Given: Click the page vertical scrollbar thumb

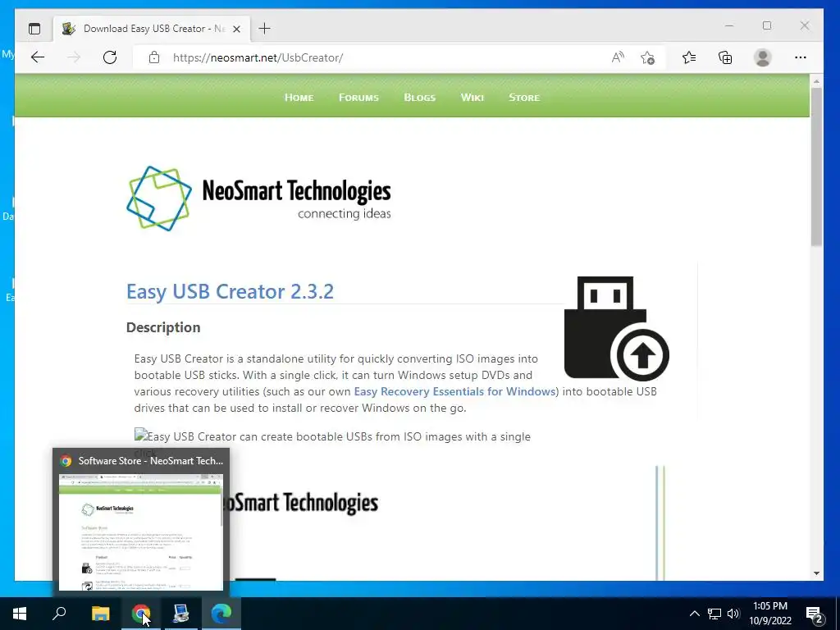Looking at the screenshot, I should (x=816, y=166).
